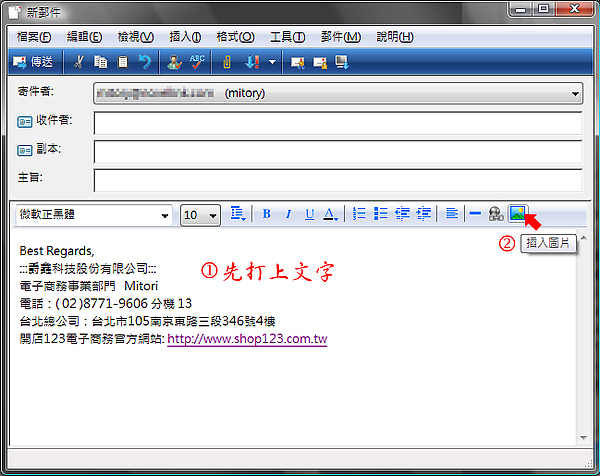Toggle underline formatting
600x476 pixels.
coord(310,214)
